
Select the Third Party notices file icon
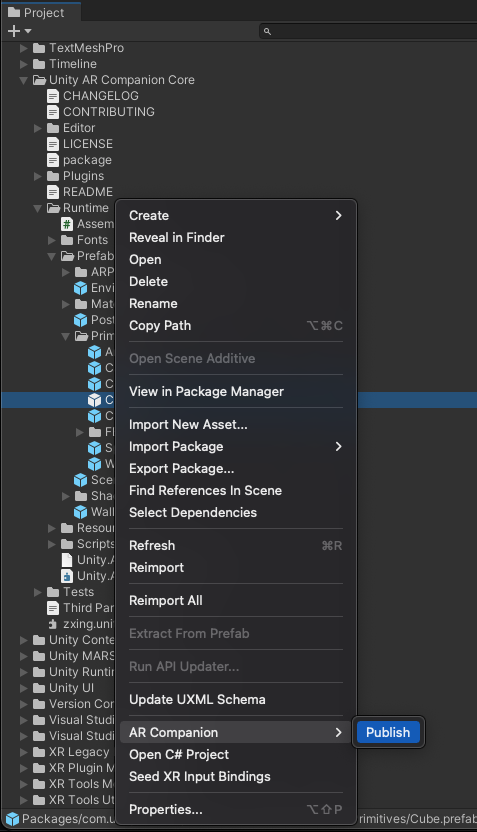pyautogui.click(x=53, y=608)
